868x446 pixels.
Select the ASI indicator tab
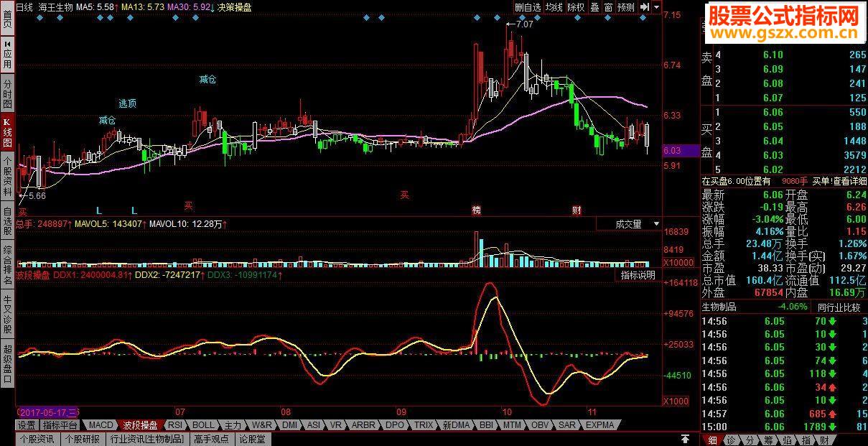[x=314, y=425]
